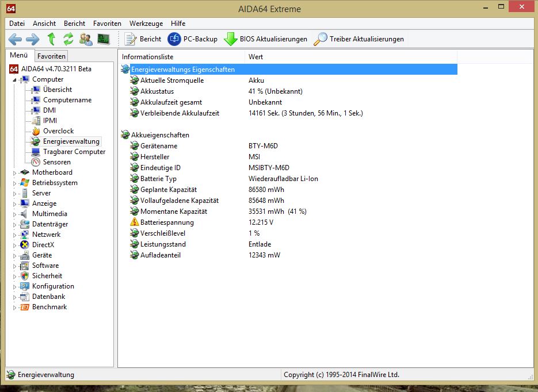The image size is (538, 392).
Task: Click the Copyright FinalWire status bar text
Action: [x=341, y=375]
